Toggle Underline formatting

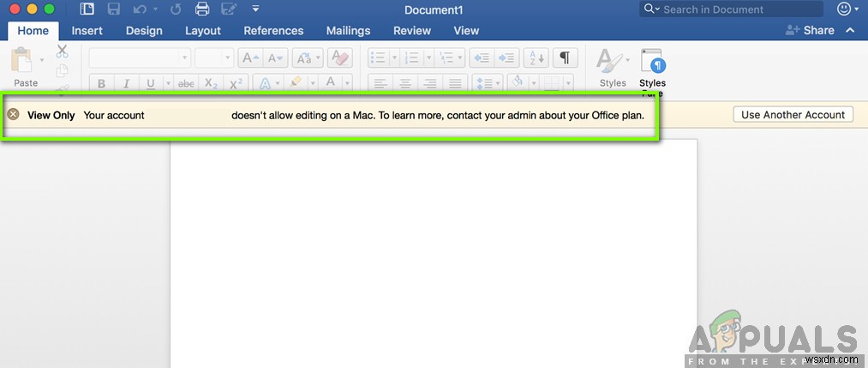[x=150, y=84]
